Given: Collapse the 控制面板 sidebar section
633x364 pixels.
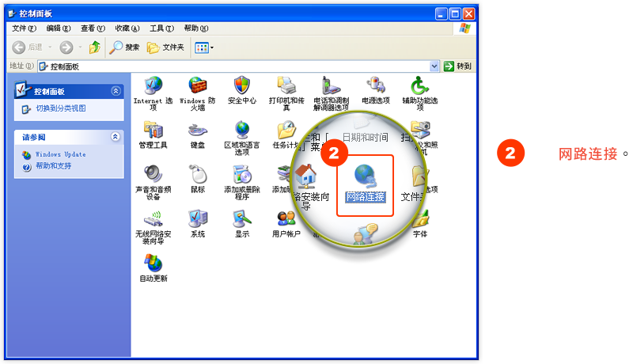Looking at the screenshot, I should pos(116,91).
